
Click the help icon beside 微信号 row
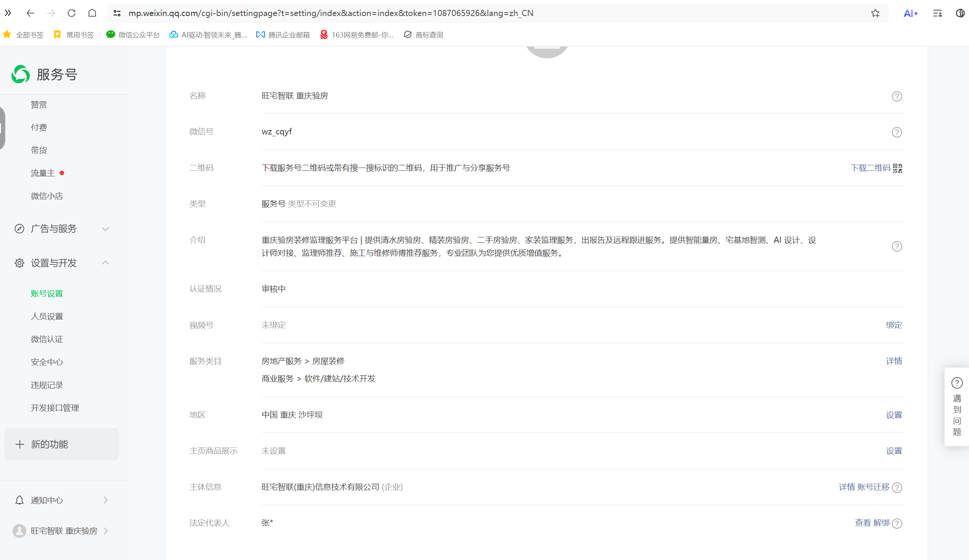(896, 132)
